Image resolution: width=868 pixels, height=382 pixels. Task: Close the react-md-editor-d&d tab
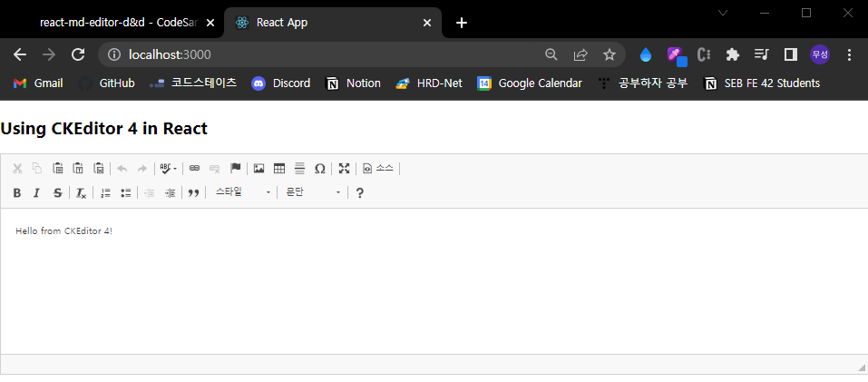tap(210, 23)
